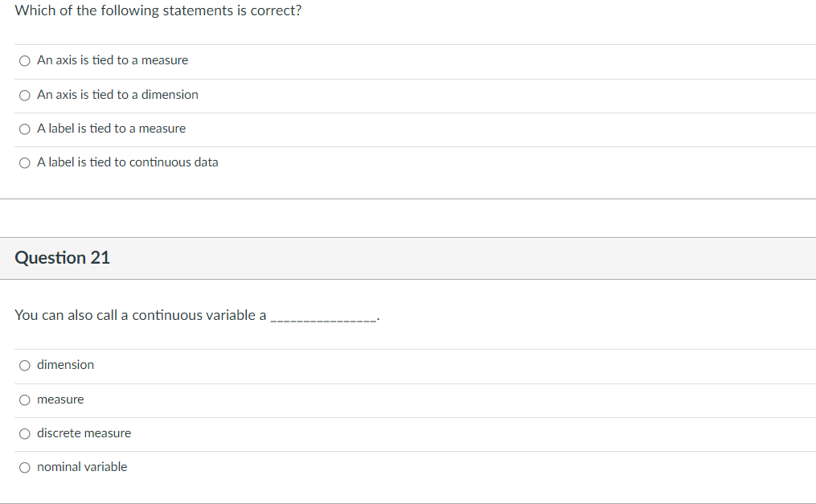Select the "dimension" answer for Question 21
Viewport: 816px width, 504px height.
click(24, 365)
